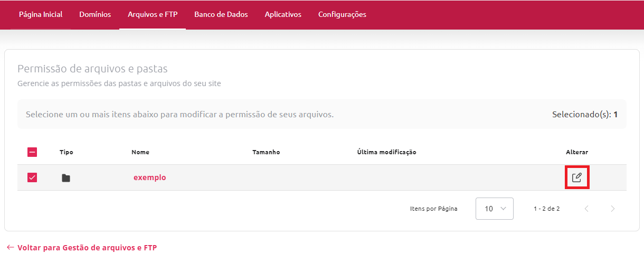Toggle the select-all header checkbox
This screenshot has width=644, height=253.
[x=32, y=152]
